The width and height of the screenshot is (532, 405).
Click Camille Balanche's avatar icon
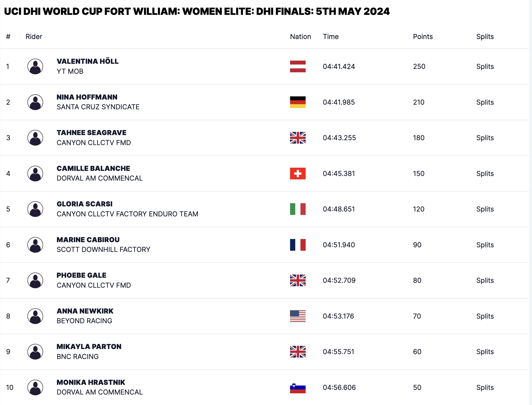point(35,174)
